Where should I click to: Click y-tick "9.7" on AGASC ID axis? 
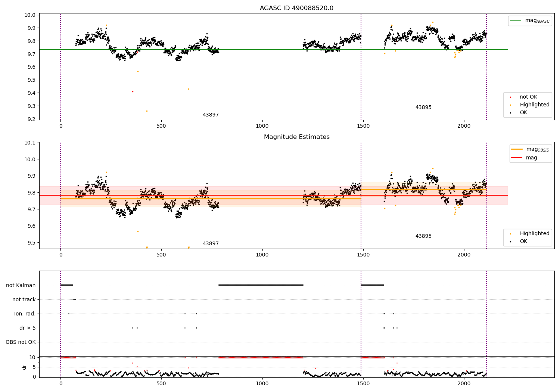(32, 54)
